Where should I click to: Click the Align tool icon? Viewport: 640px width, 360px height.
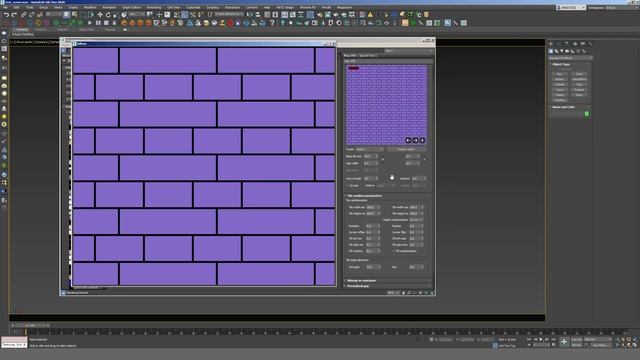click(x=258, y=15)
